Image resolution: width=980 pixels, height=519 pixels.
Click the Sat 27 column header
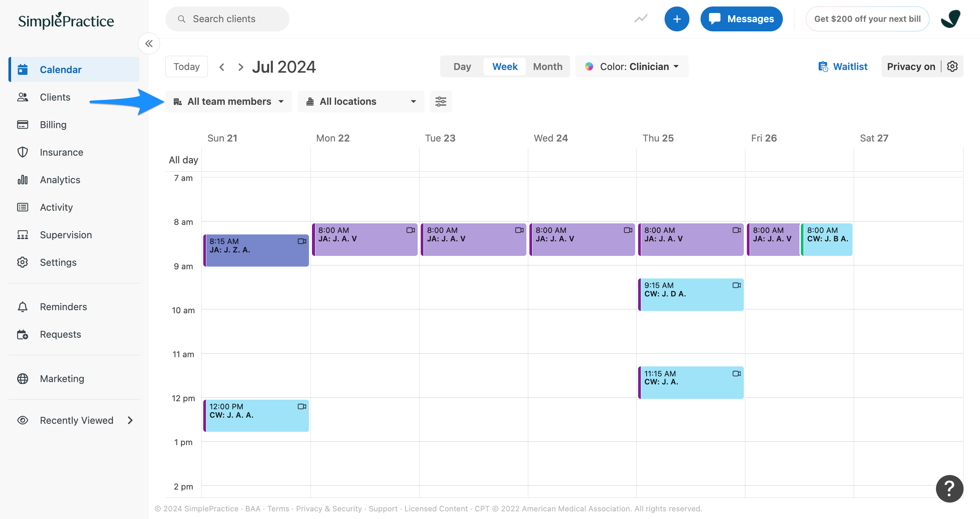(874, 138)
